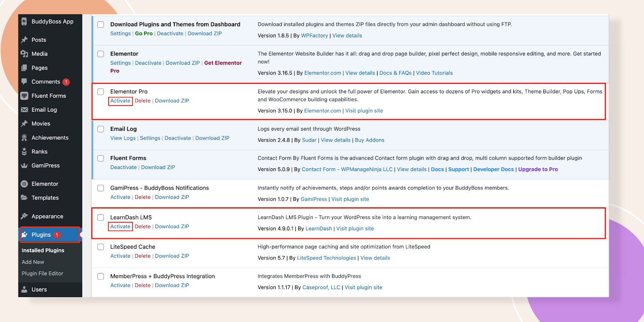The height and width of the screenshot is (322, 644).
Task: Select the LearnDash LMS checkbox
Action: [x=101, y=217]
